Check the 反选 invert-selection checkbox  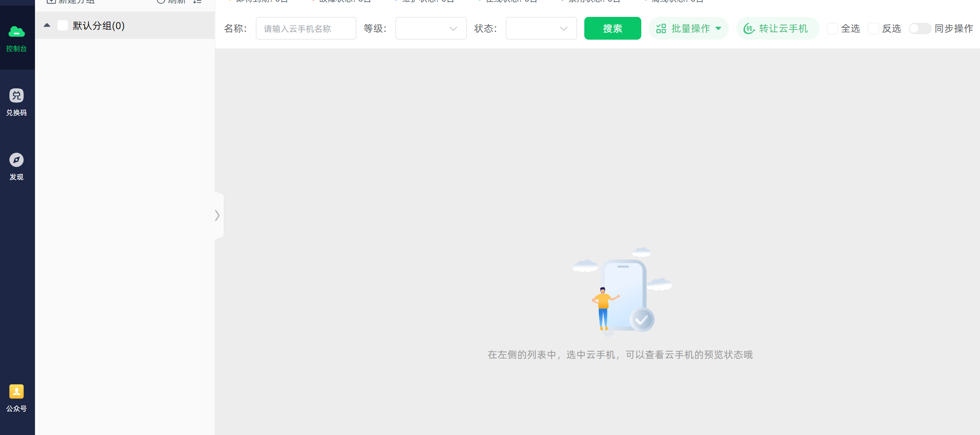[874, 28]
